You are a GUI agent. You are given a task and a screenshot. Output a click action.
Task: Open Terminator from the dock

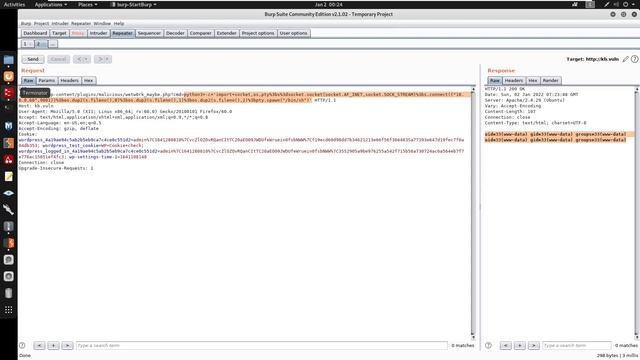pos(9,93)
